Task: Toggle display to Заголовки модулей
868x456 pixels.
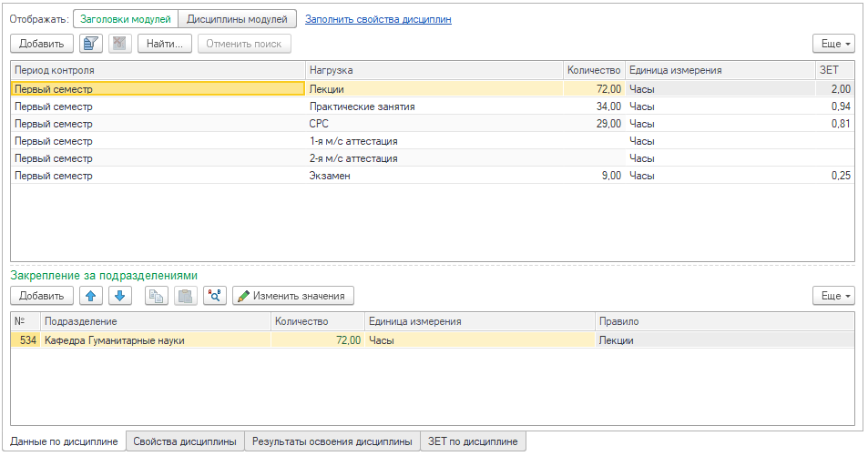Action: click(x=126, y=19)
